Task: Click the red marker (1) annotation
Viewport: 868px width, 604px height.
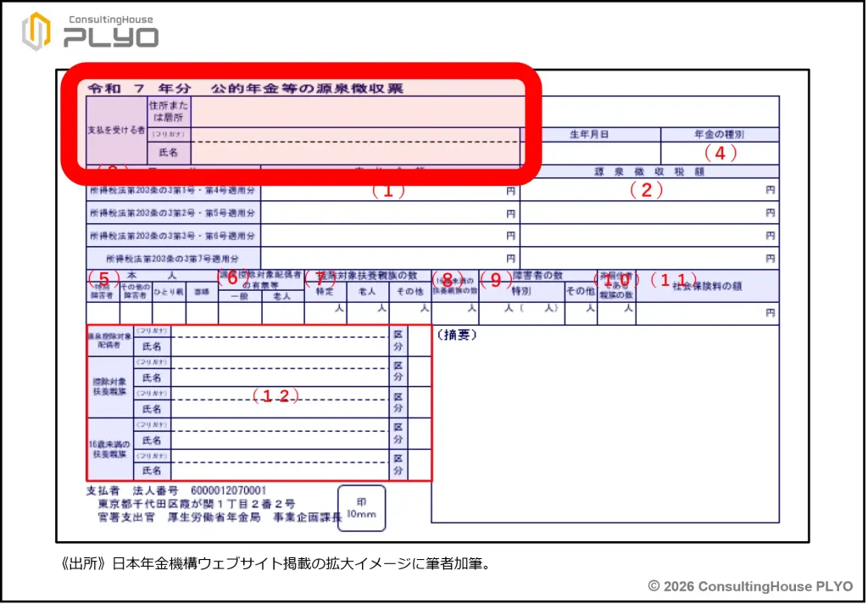Action: click(x=388, y=191)
